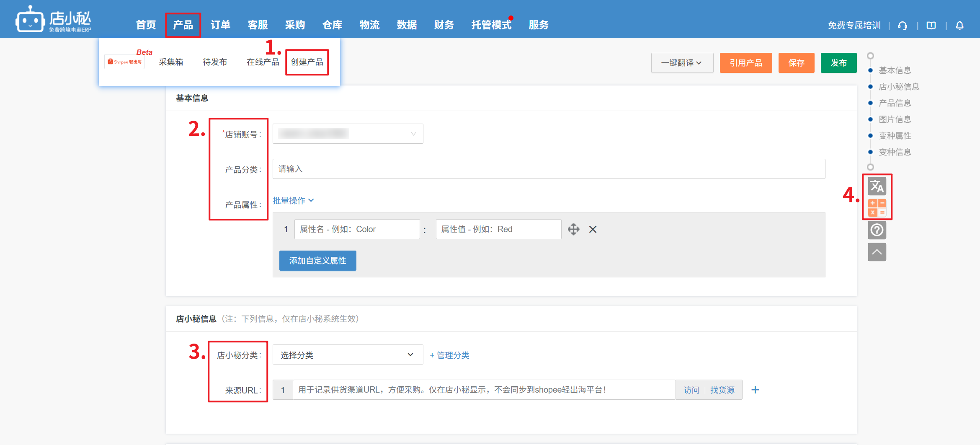The image size is (980, 445).
Task: Add another source URL with plus icon
Action: point(755,390)
